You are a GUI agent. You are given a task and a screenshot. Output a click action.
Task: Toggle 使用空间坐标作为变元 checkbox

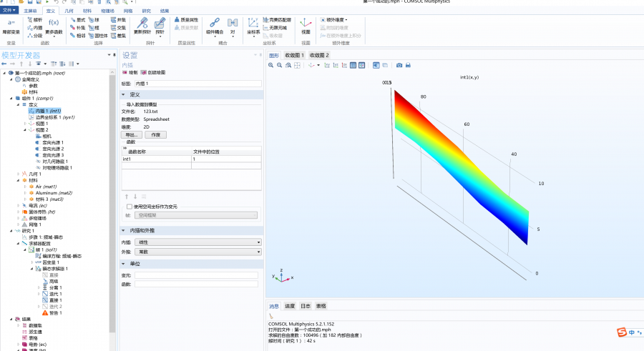click(x=130, y=207)
